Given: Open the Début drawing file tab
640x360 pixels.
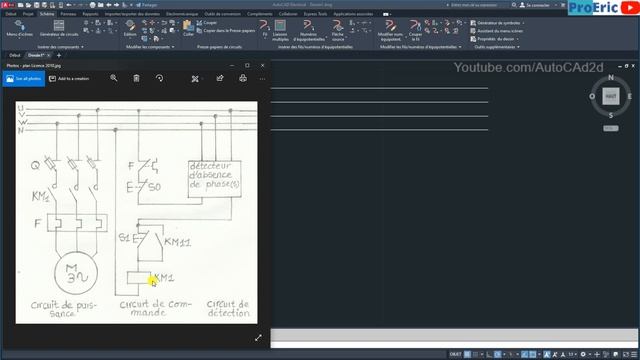Looking at the screenshot, I should click(x=15, y=55).
